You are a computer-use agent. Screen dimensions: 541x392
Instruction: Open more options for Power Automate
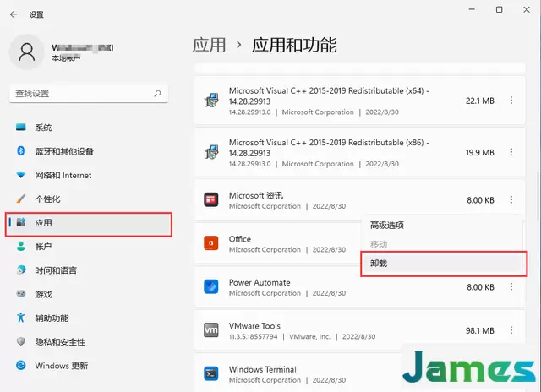click(511, 286)
